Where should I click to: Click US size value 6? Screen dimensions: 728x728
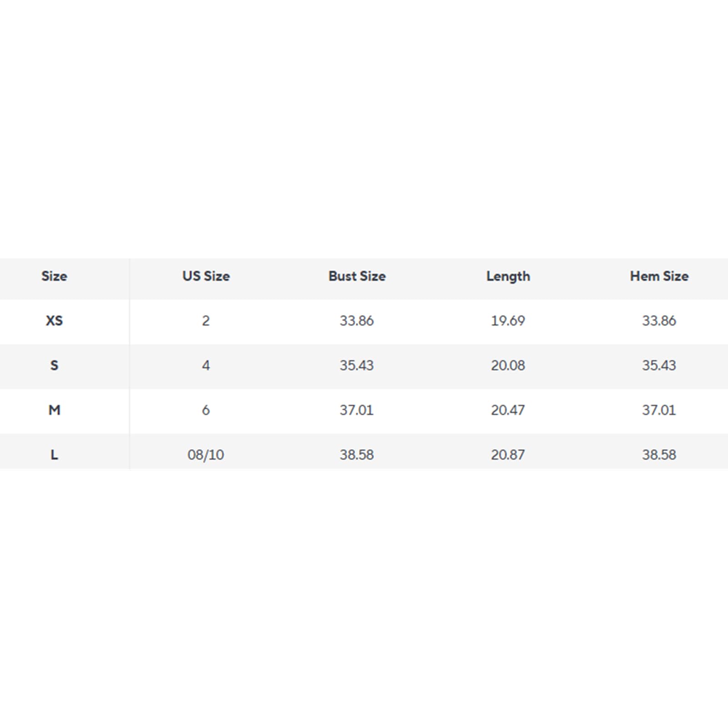click(x=206, y=410)
